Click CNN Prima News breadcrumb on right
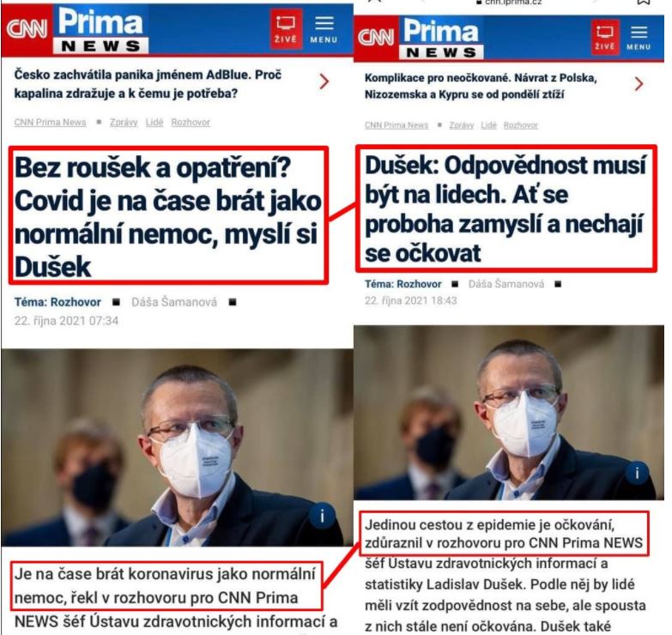The width and height of the screenshot is (672, 635). 397,125
